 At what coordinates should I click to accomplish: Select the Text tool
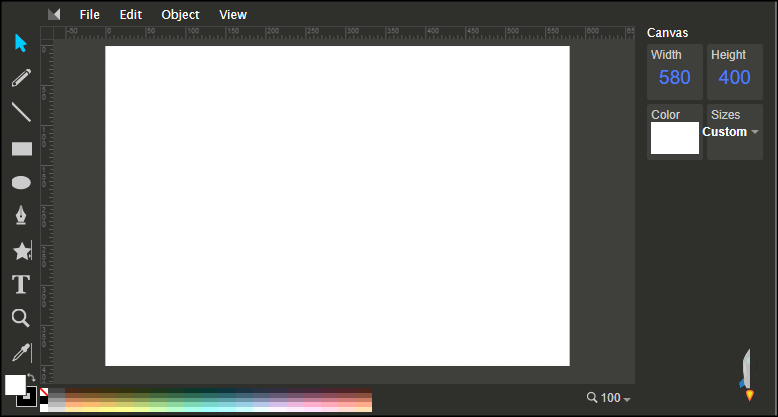(x=21, y=285)
